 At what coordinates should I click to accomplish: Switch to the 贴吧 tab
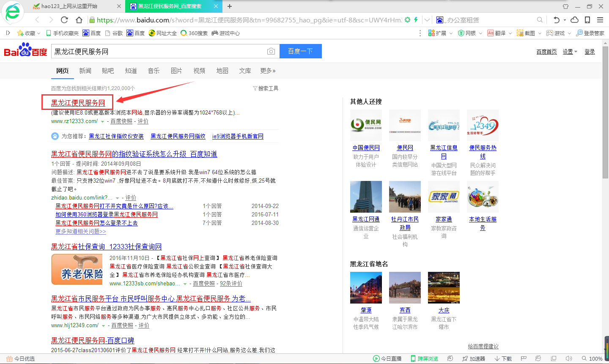click(108, 71)
